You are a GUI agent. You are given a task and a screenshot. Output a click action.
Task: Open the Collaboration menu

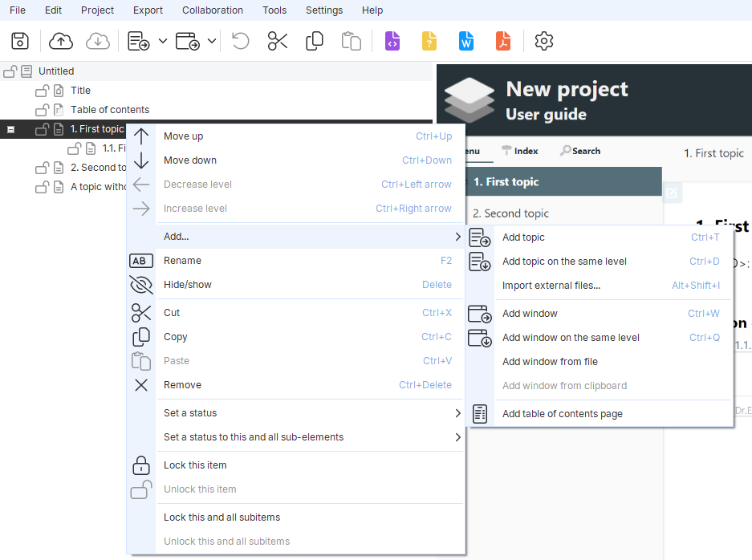213,10
